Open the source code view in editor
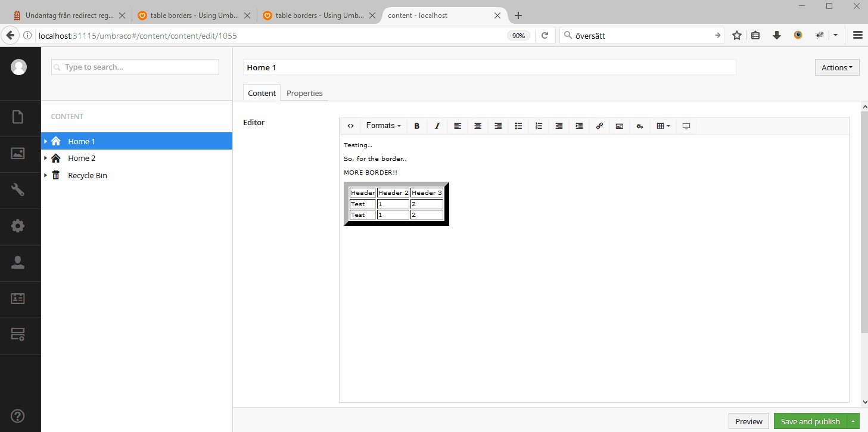This screenshot has width=868, height=432. click(x=350, y=126)
